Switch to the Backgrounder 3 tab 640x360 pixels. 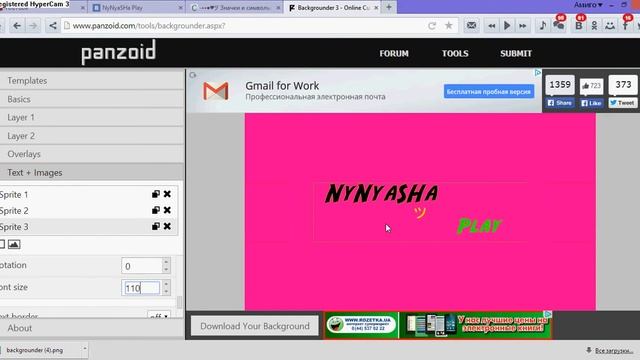tap(333, 8)
